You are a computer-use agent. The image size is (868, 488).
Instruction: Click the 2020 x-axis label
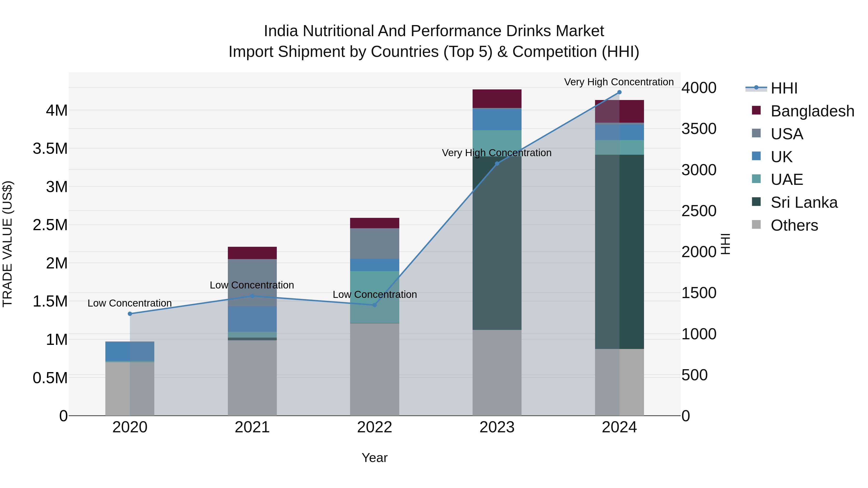tap(130, 427)
